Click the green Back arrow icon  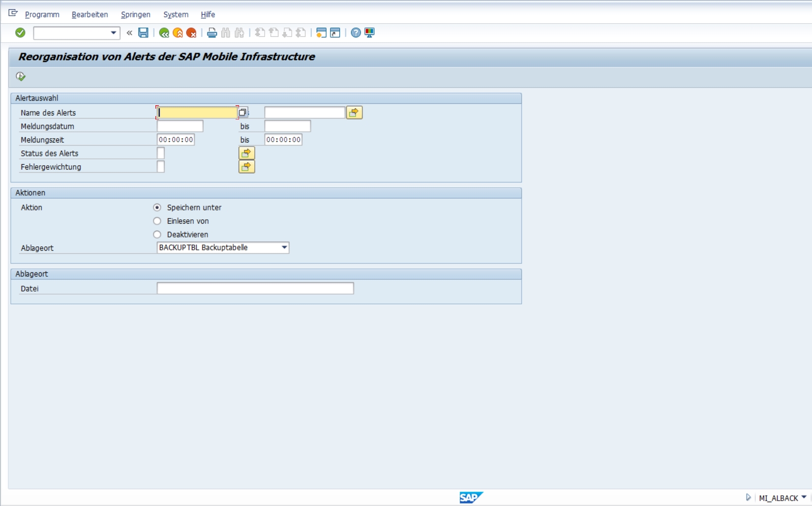tap(164, 33)
